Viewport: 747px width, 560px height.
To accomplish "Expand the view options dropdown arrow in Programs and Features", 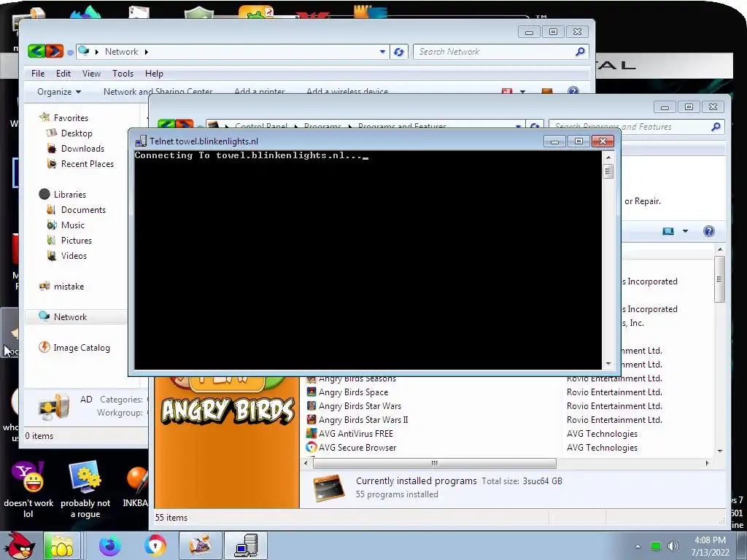I will tap(685, 231).
